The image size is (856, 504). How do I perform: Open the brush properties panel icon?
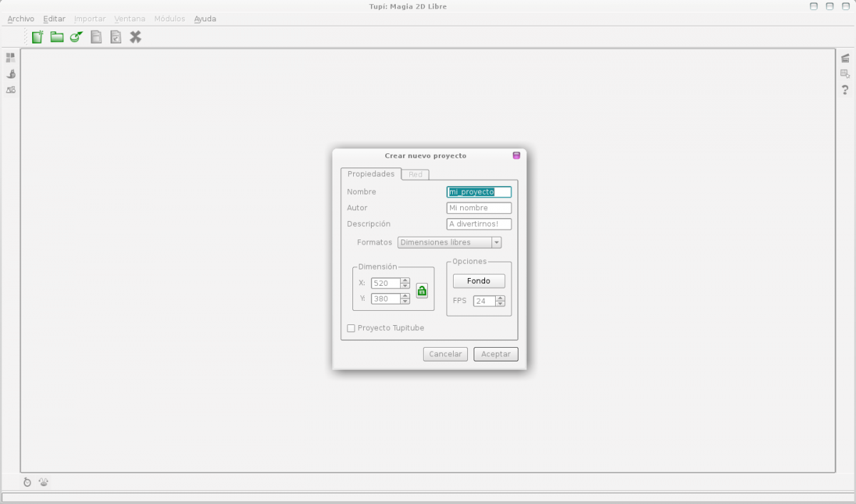click(11, 74)
